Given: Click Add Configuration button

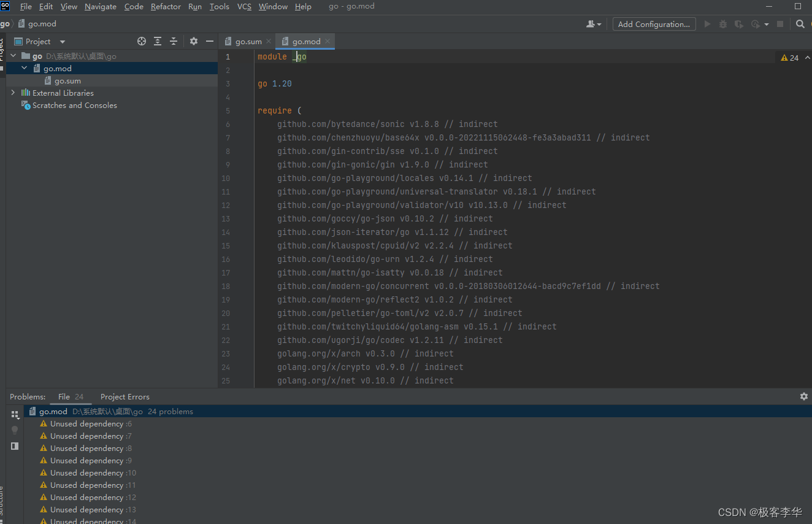Looking at the screenshot, I should click(x=654, y=24).
